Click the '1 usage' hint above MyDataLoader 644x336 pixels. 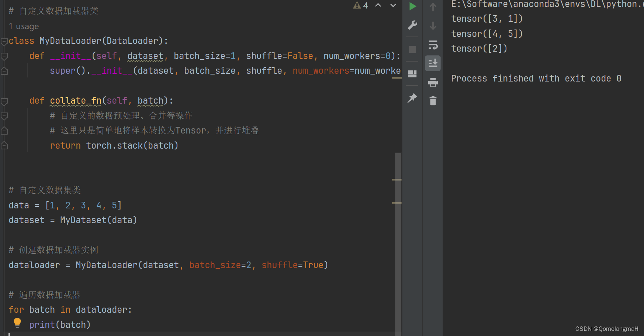click(23, 26)
